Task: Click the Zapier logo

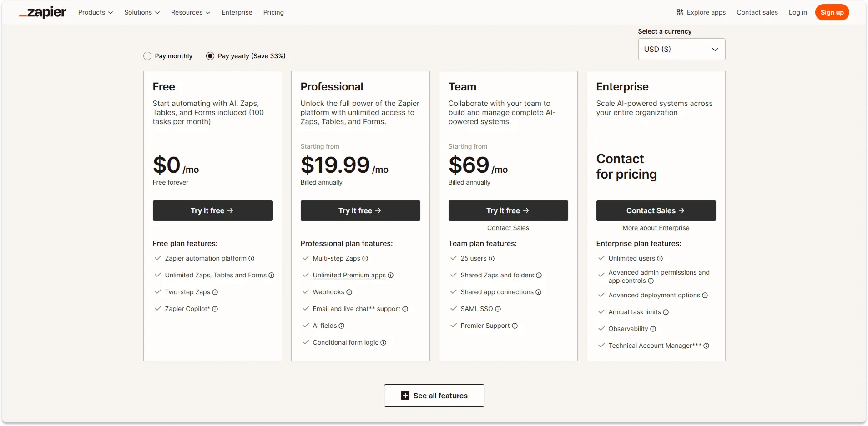Action: coord(42,12)
